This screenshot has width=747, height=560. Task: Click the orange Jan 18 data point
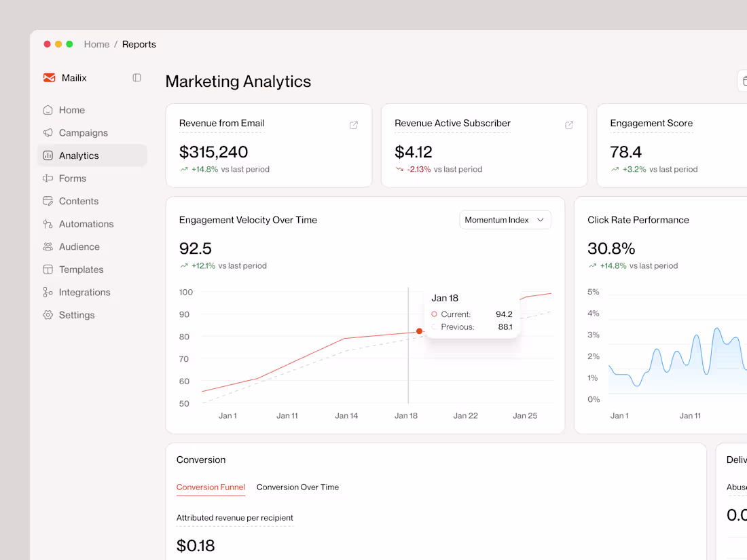pos(419,331)
